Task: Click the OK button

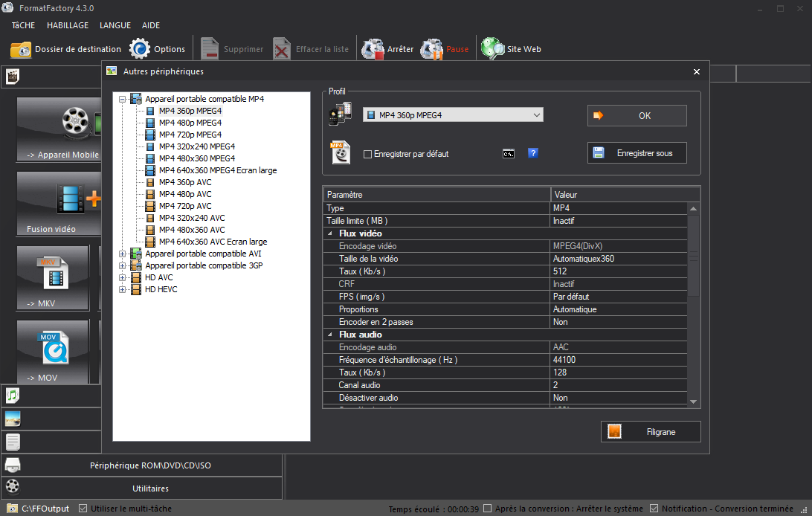Action: [637, 115]
